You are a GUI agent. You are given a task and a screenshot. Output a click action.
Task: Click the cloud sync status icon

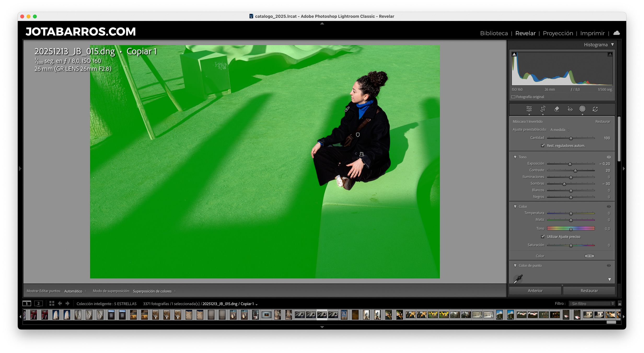(617, 33)
